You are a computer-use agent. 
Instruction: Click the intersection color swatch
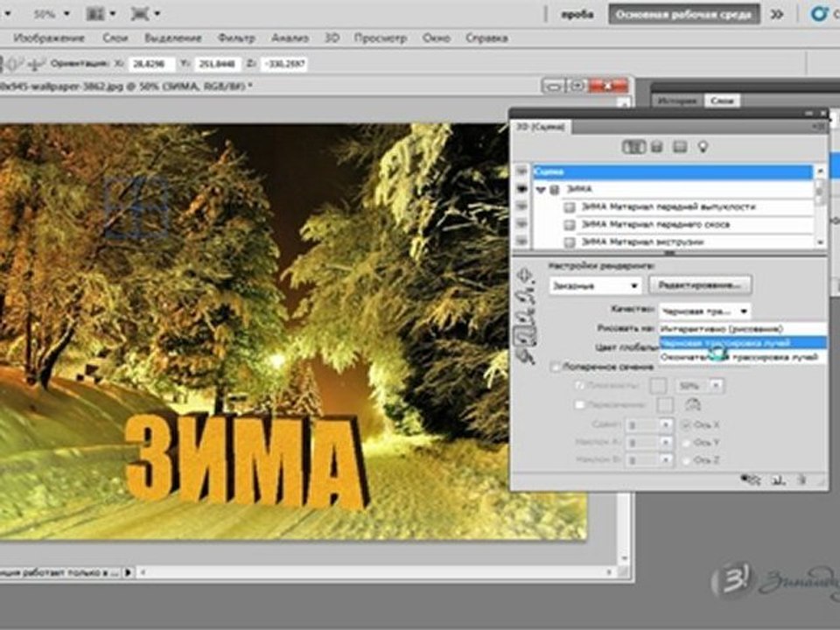(x=665, y=404)
